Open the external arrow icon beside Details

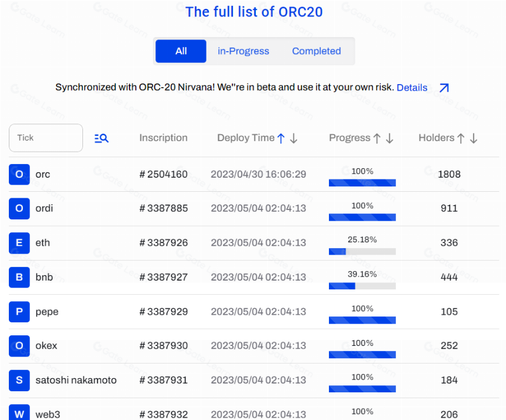point(444,88)
